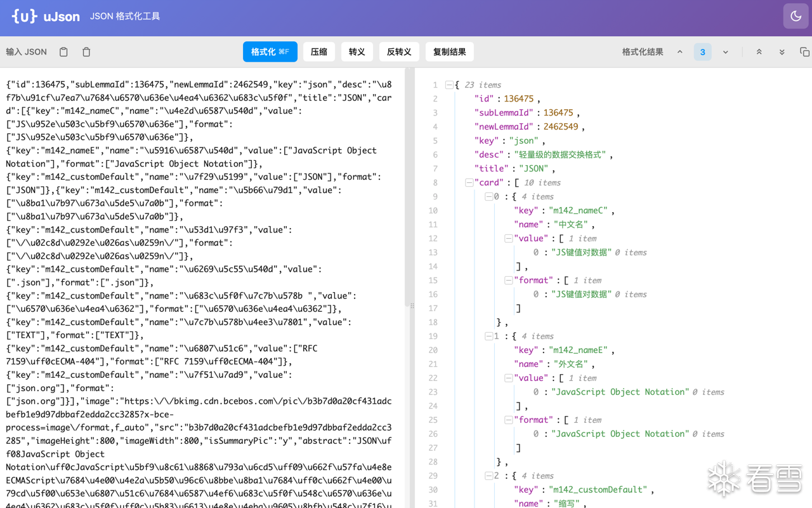Collapse the "card" array on line 8
812x508 pixels.
[469, 183]
